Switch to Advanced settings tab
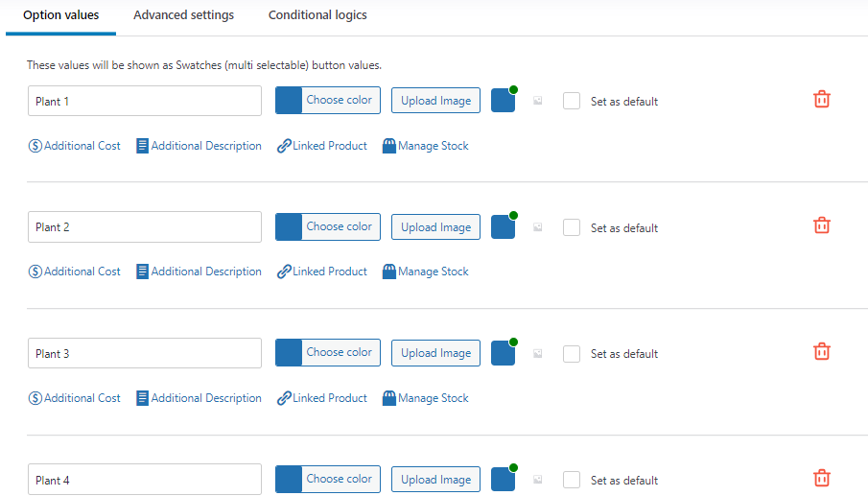 point(184,15)
